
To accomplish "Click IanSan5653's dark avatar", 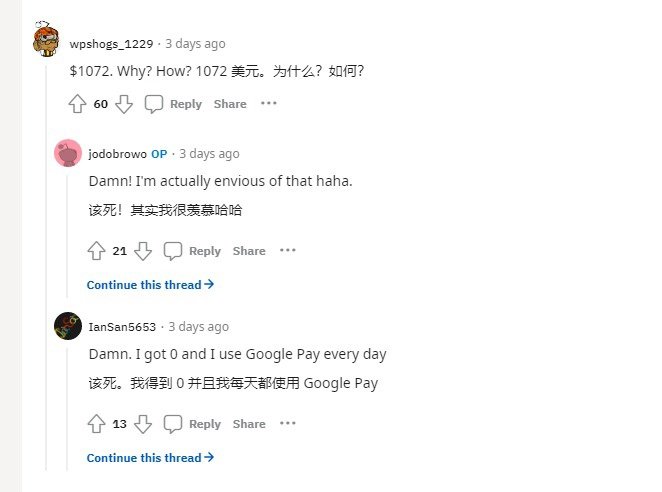I will [68, 326].
